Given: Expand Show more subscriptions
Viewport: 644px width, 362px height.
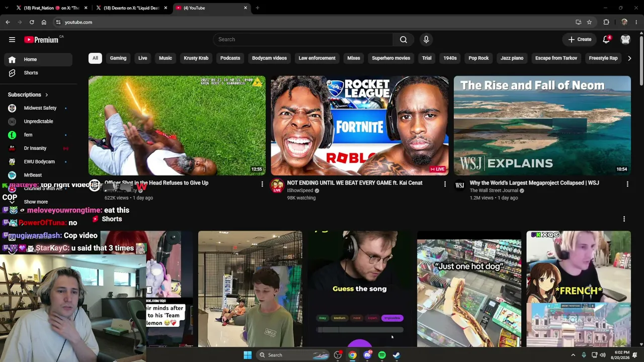Looking at the screenshot, I should coord(36,202).
